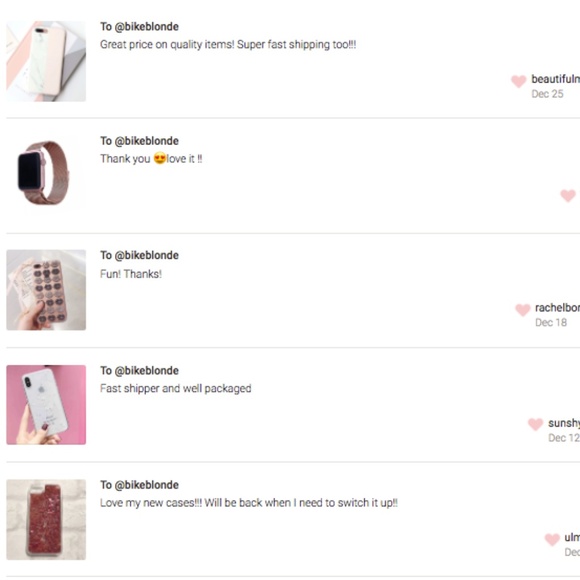580x580 pixels.
Task: Open the rachelbor reviewer profile
Action: pyautogui.click(x=557, y=308)
